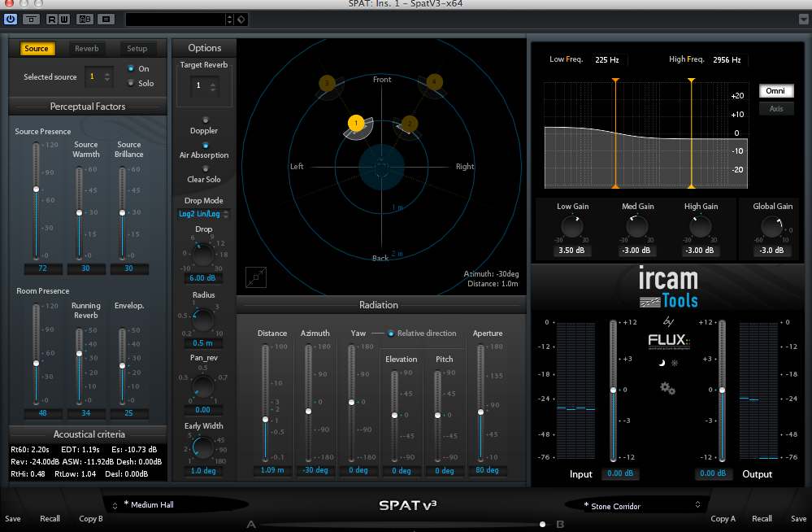812x532 pixels.
Task: Open the Setup tab
Action: pyautogui.click(x=137, y=49)
